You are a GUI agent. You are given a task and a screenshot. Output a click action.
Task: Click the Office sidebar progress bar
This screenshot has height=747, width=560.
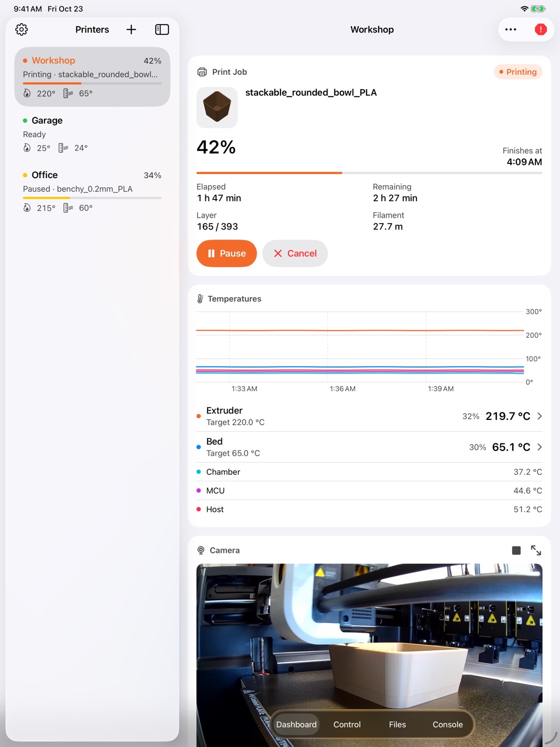point(92,198)
